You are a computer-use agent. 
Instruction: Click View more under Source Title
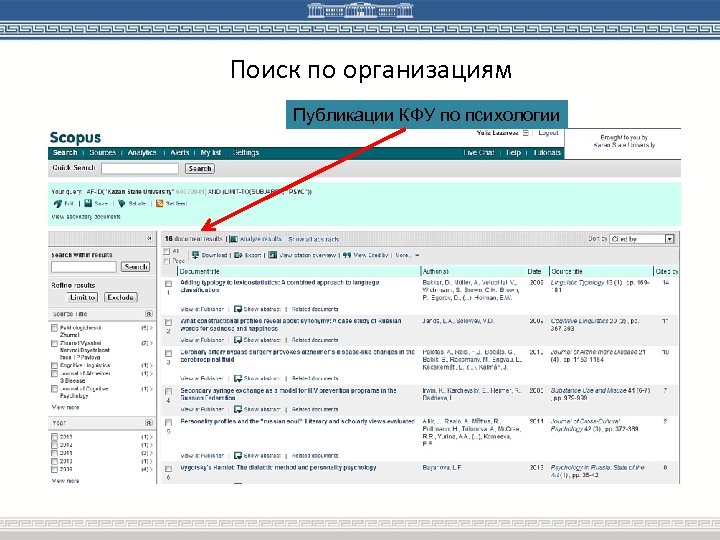(65, 407)
